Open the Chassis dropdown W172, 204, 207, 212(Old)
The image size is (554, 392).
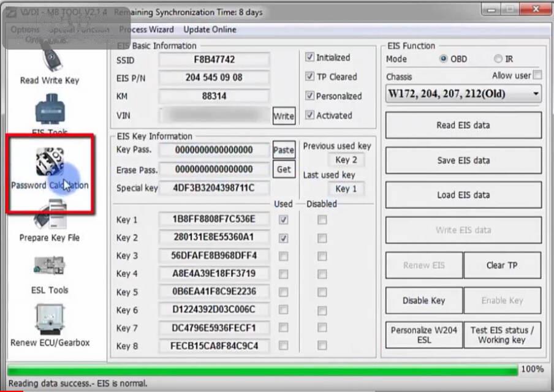pyautogui.click(x=463, y=94)
